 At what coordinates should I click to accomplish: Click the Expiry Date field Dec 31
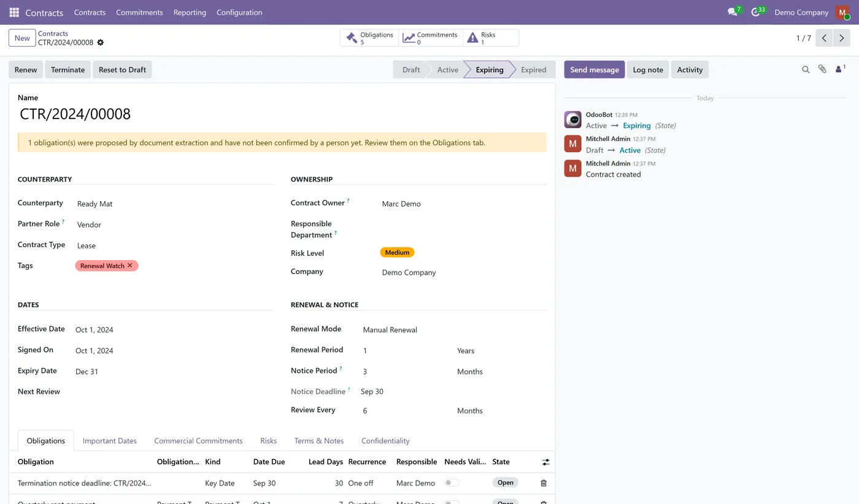click(x=174, y=372)
